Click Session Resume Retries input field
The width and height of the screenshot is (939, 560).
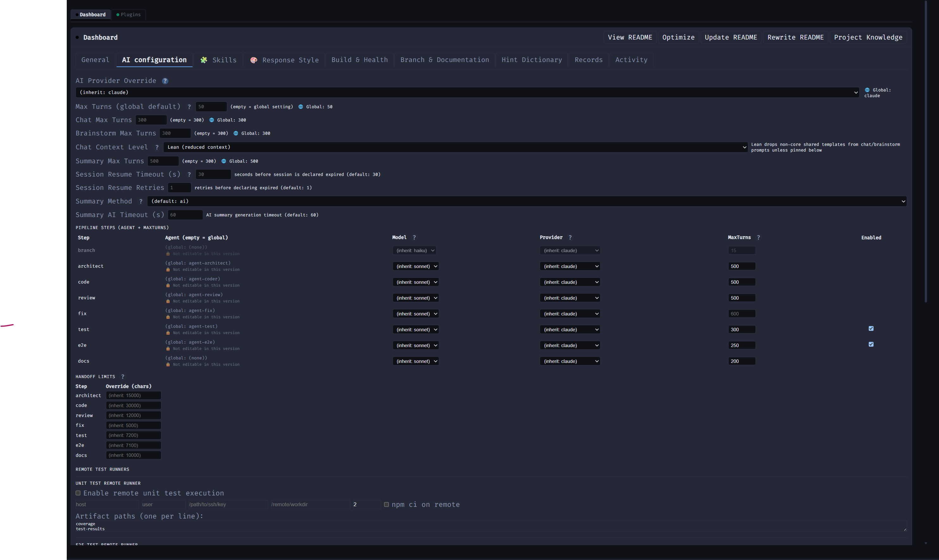click(x=179, y=188)
